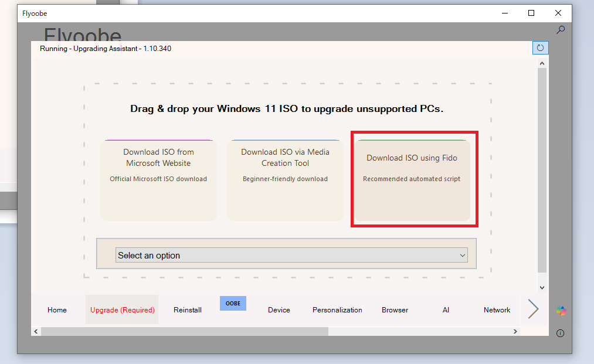Choose Download ISO using Fido
Image resolution: width=594 pixels, height=364 pixels.
[x=412, y=179]
